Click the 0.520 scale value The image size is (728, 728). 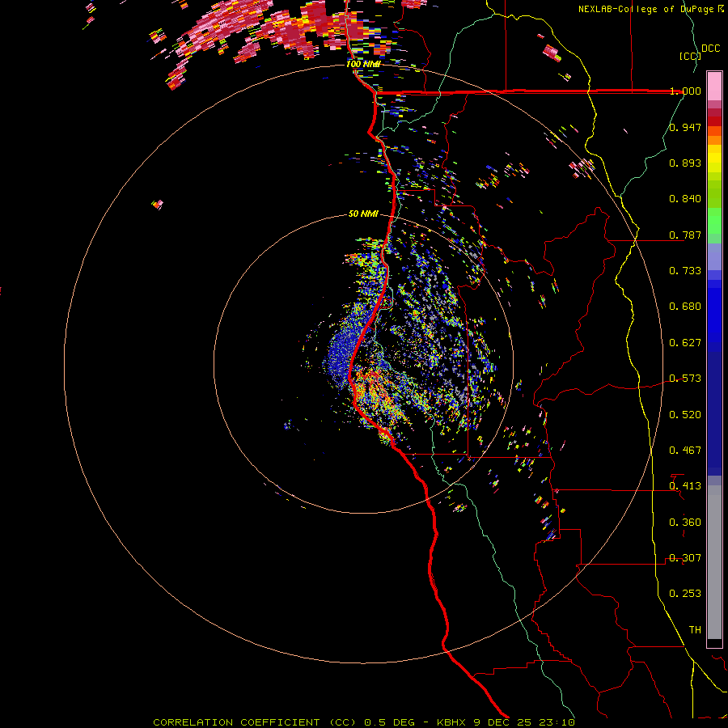[x=685, y=415]
